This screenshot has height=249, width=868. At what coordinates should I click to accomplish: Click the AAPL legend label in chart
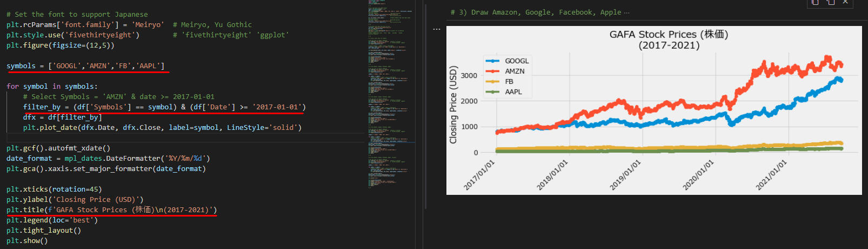tap(513, 92)
